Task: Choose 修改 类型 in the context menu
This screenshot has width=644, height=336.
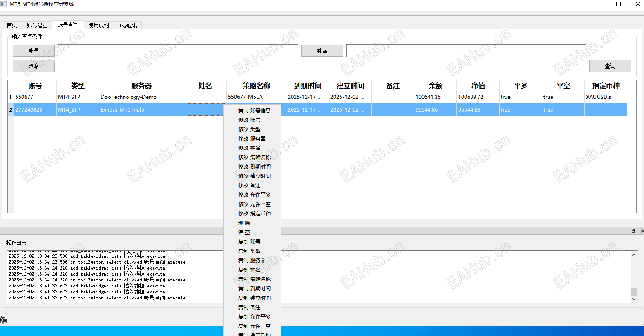Action: [252, 129]
